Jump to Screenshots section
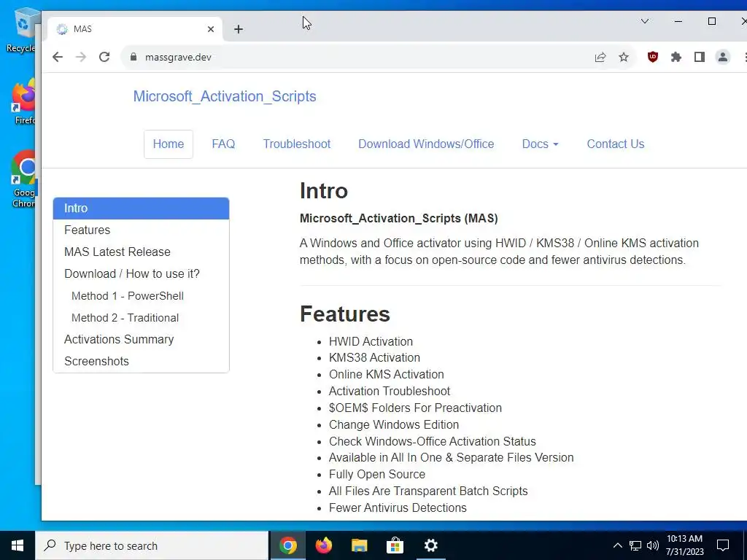This screenshot has width=747, height=560. pos(141,362)
